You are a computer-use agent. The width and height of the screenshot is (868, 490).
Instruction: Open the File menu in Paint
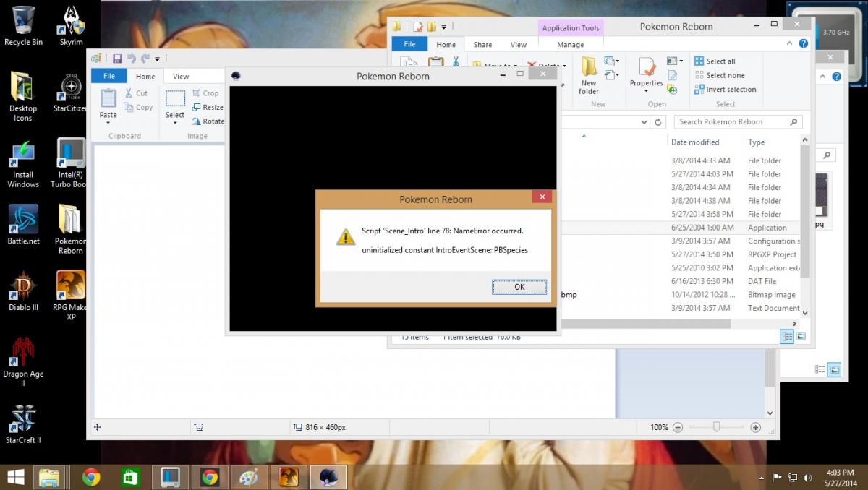[109, 76]
